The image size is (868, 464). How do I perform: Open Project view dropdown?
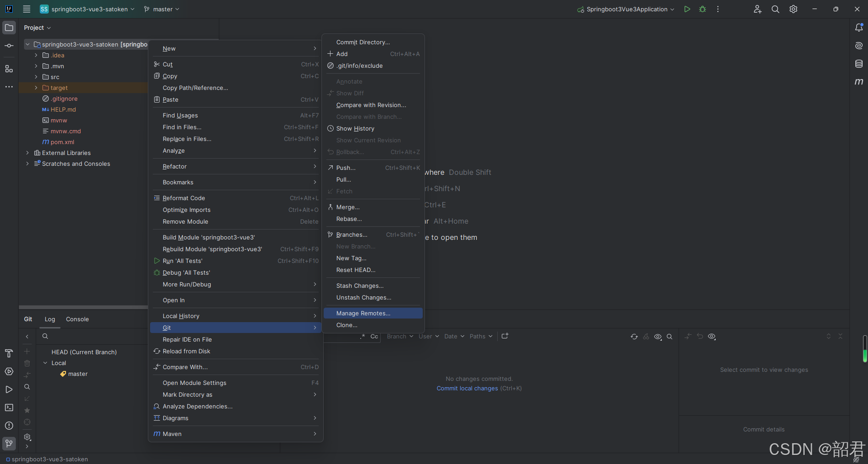click(37, 28)
